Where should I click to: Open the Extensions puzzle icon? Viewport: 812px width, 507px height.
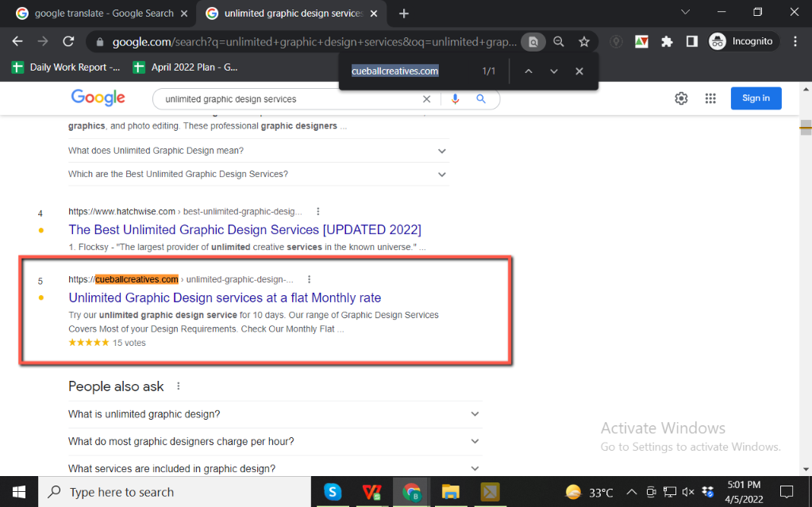[667, 41]
